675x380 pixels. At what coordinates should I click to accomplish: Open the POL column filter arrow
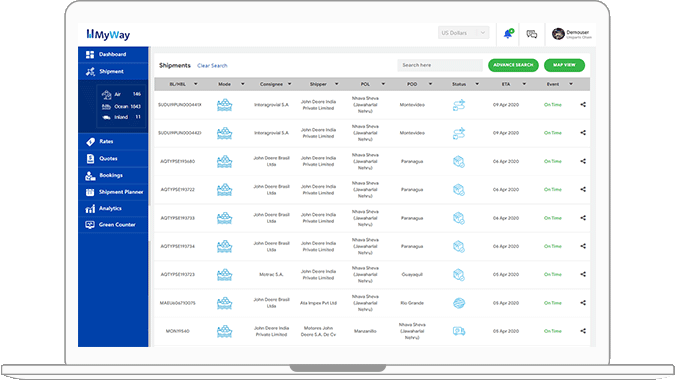[x=383, y=84]
